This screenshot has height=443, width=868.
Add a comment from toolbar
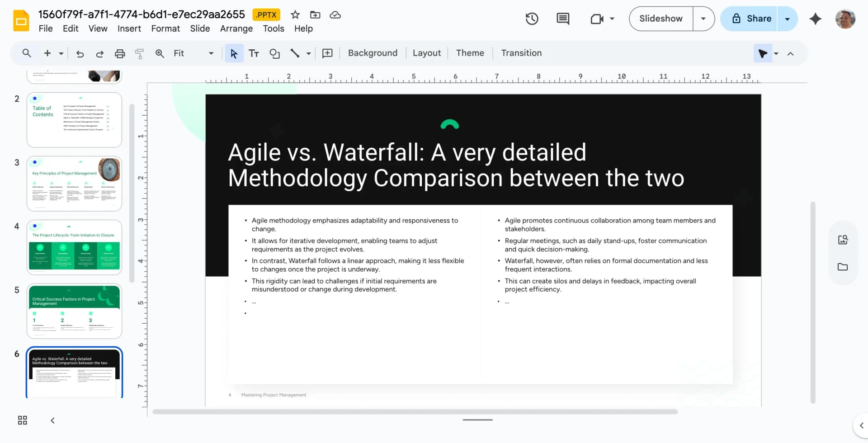point(327,53)
